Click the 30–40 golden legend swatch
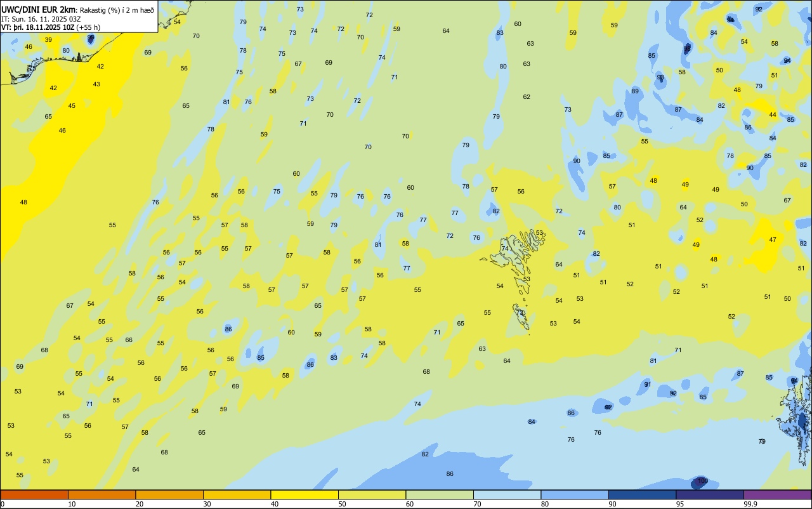 pyautogui.click(x=237, y=494)
